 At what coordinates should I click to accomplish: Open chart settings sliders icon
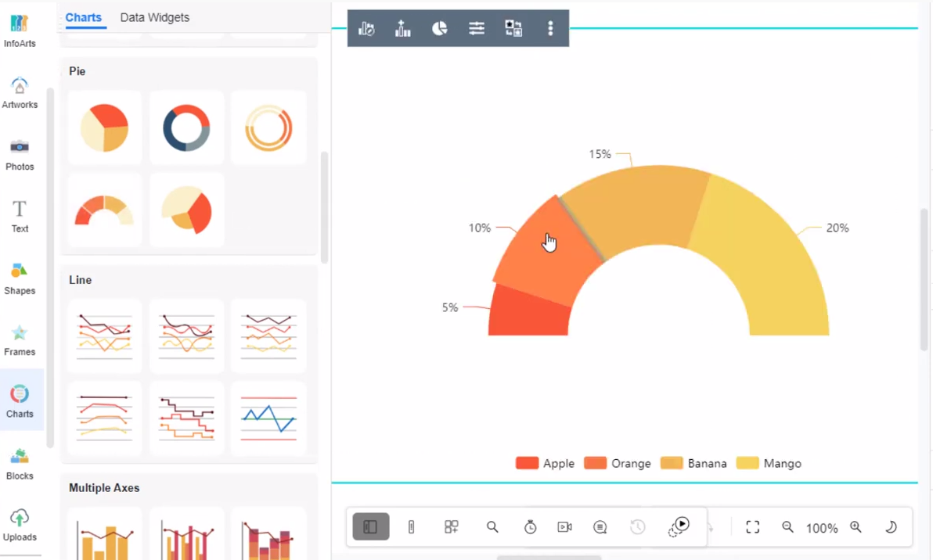pyautogui.click(x=477, y=28)
